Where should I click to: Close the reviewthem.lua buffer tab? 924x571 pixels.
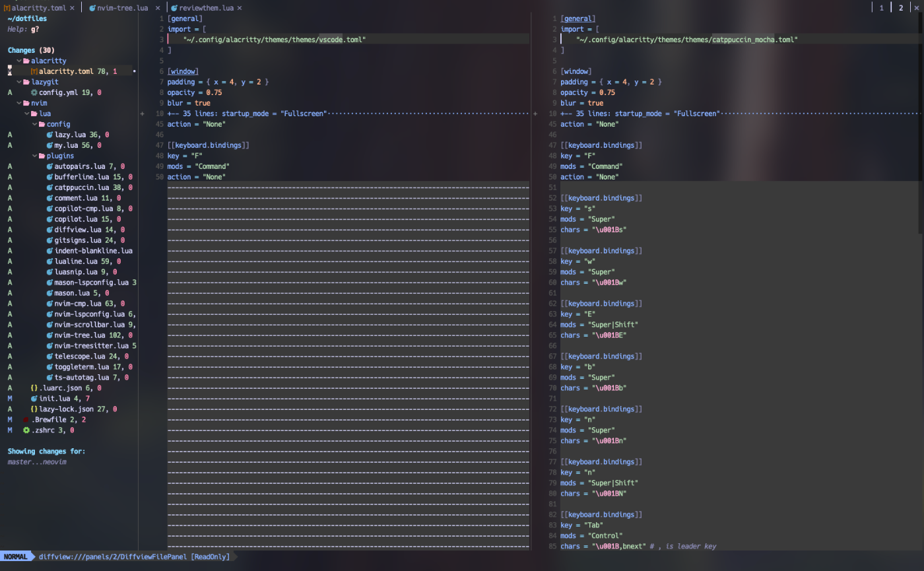[240, 8]
